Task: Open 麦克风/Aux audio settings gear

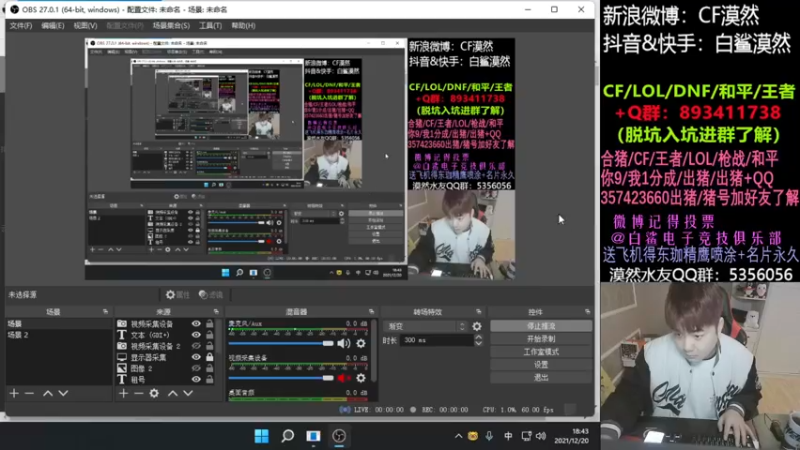Action: [x=361, y=343]
